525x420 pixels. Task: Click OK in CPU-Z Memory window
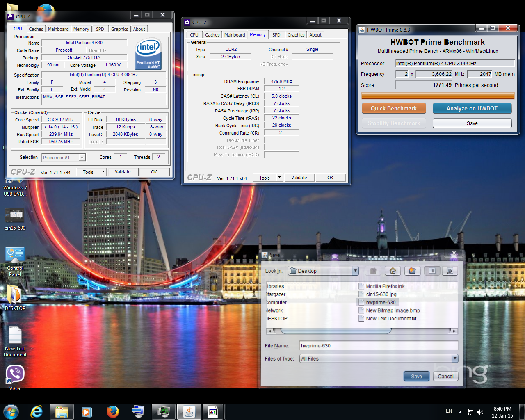[x=330, y=178]
